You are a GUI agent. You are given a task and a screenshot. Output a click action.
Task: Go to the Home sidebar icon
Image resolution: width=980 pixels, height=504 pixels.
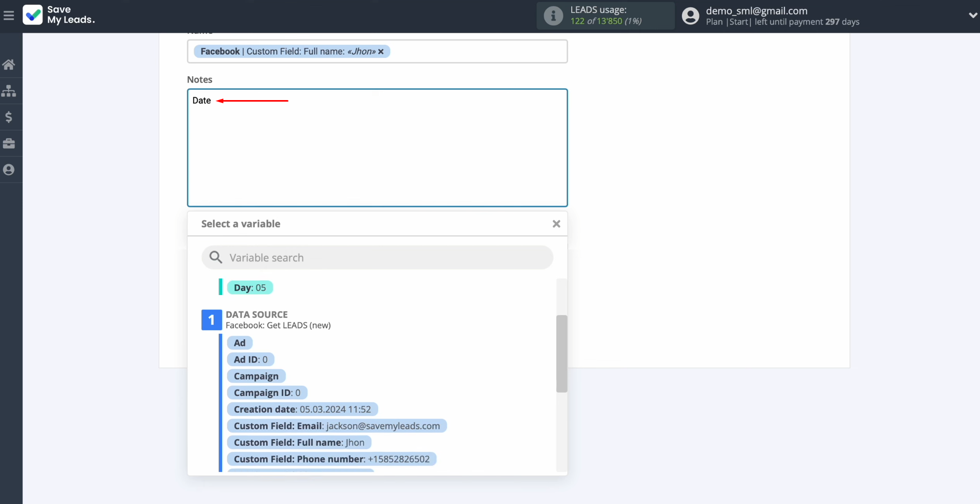click(9, 65)
